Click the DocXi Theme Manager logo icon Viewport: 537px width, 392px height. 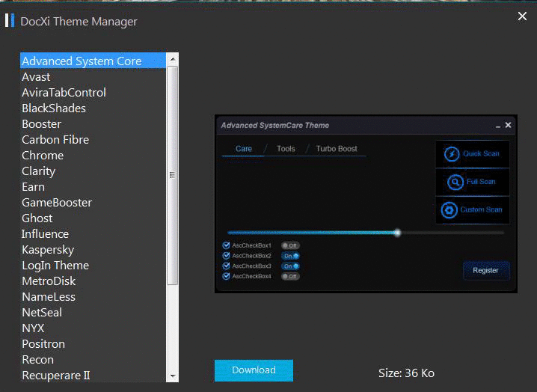(x=10, y=20)
